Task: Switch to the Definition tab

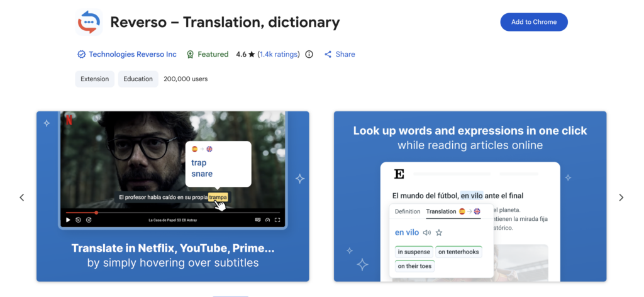Action: pos(408,211)
